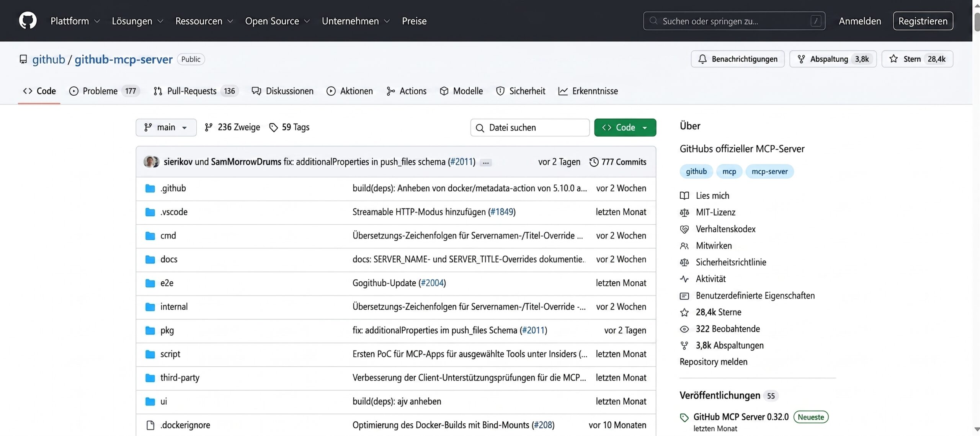
Task: Switch to the Pull-Requests tab
Action: point(196,91)
